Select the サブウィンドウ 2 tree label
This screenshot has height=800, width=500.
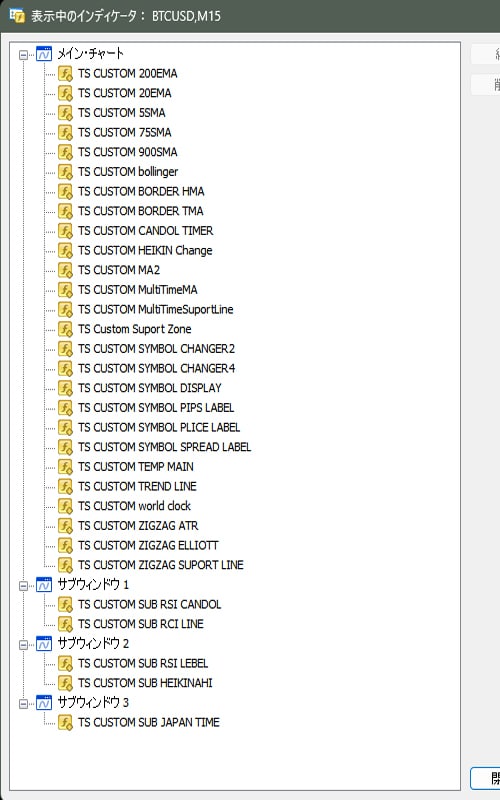(x=93, y=644)
